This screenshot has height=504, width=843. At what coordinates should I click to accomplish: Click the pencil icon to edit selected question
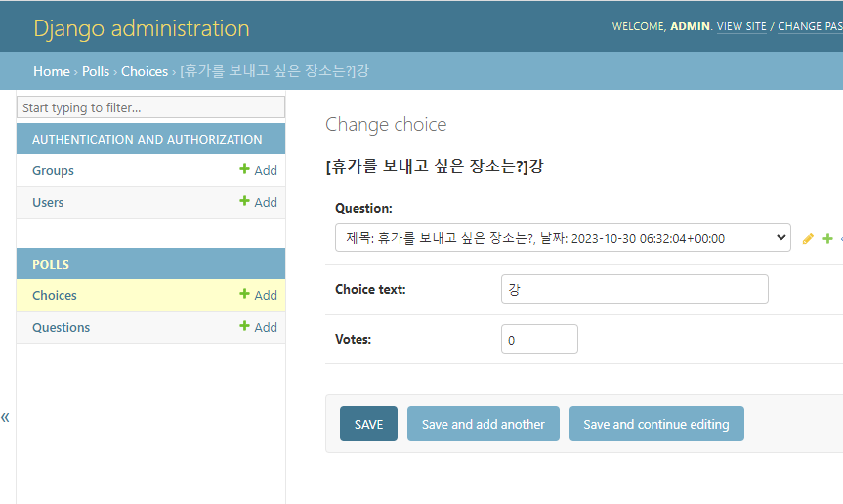(808, 239)
